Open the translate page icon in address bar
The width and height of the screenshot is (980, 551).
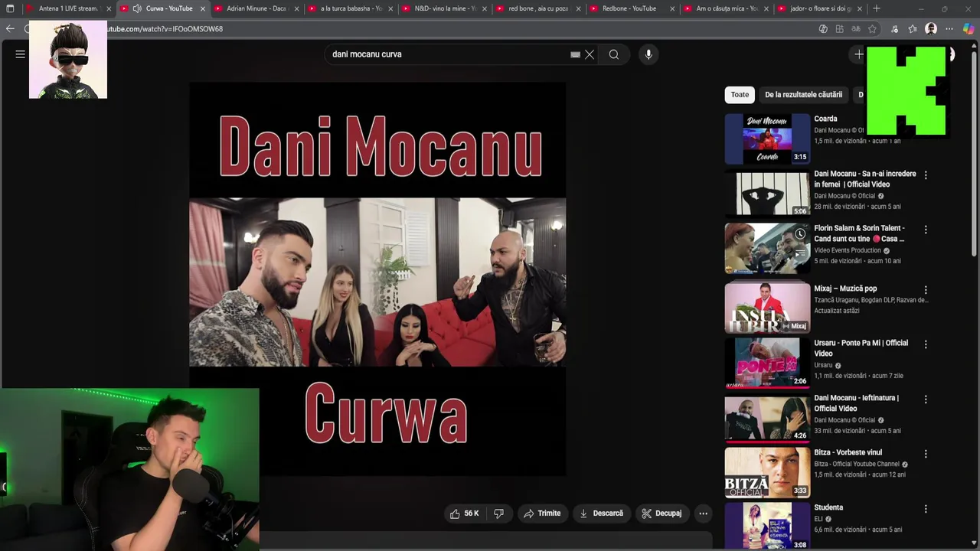click(856, 29)
